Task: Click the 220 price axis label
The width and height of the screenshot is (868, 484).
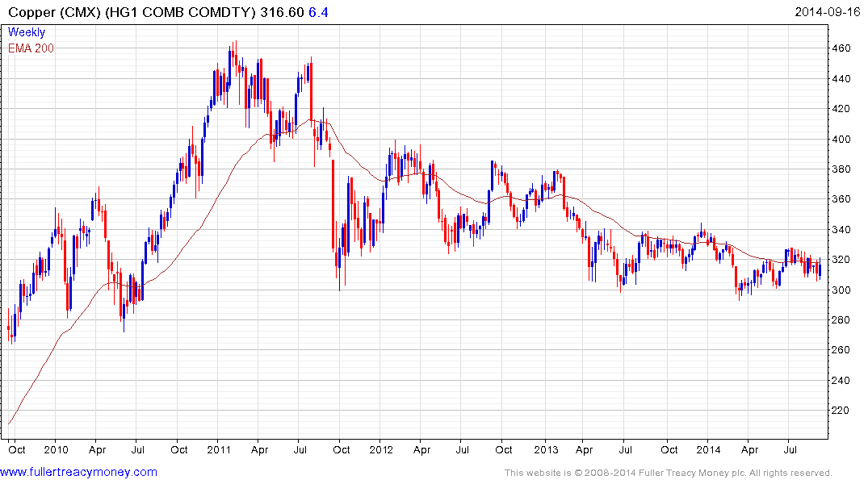Action: click(841, 410)
